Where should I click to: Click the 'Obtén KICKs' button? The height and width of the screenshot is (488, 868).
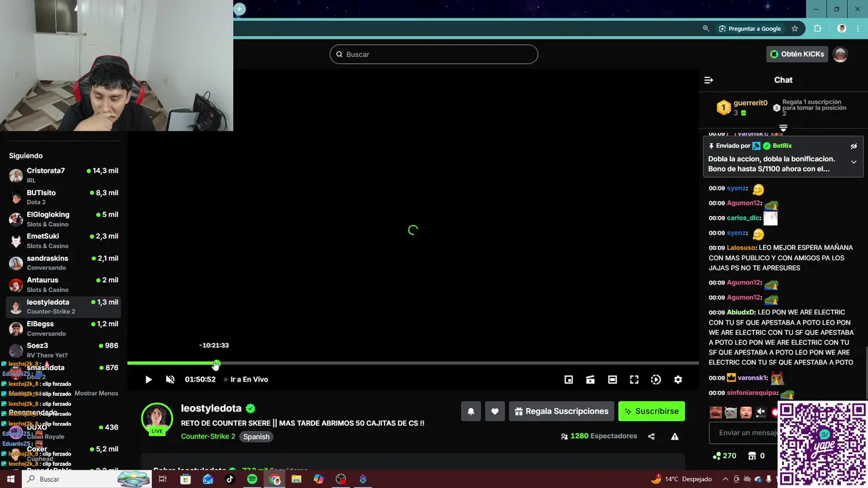tap(797, 54)
